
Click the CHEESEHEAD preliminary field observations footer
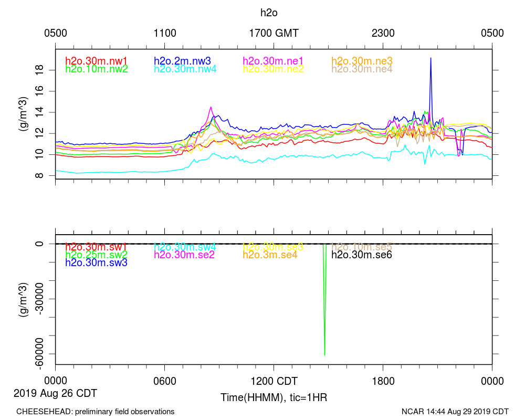96,412
